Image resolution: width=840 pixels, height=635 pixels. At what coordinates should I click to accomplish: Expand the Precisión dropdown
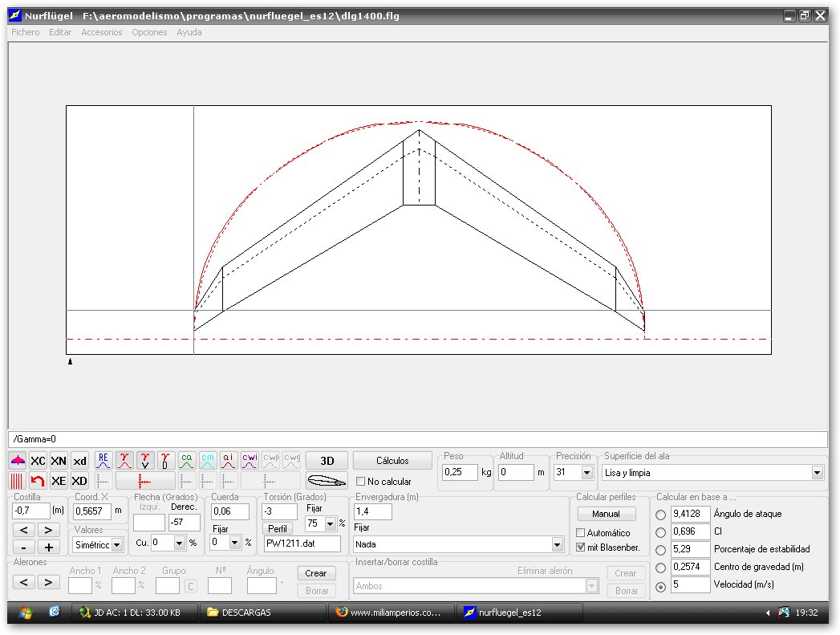coord(586,473)
